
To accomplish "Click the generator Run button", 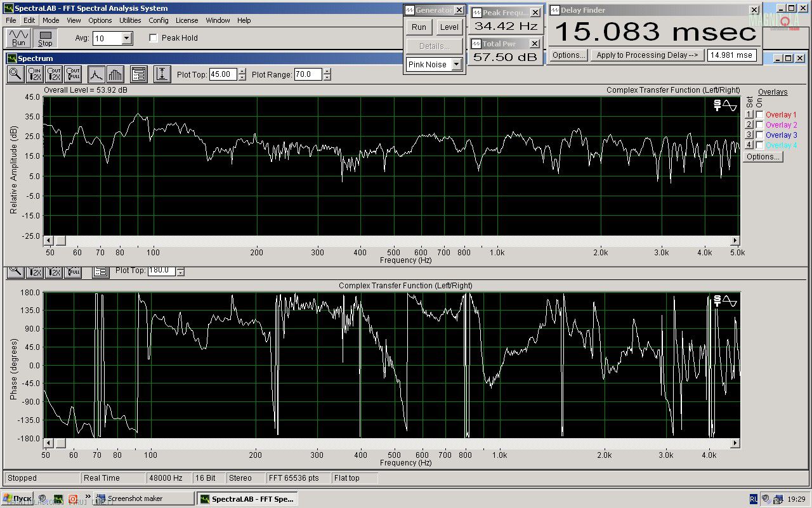I will click(419, 27).
